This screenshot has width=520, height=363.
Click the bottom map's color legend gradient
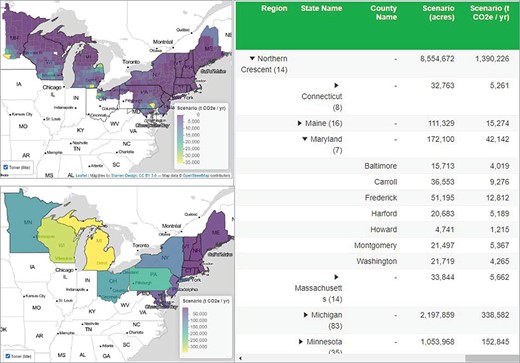[x=185, y=330]
